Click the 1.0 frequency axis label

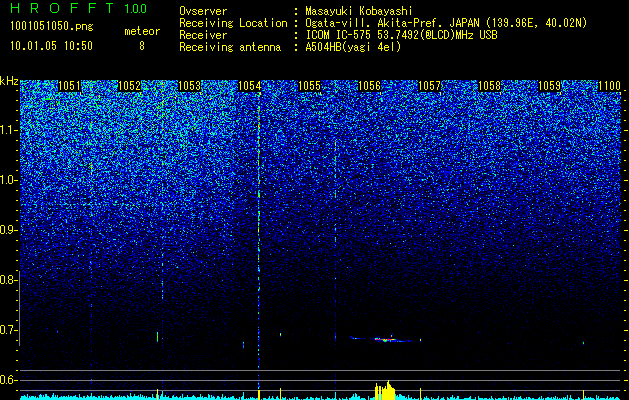pyautogui.click(x=8, y=180)
